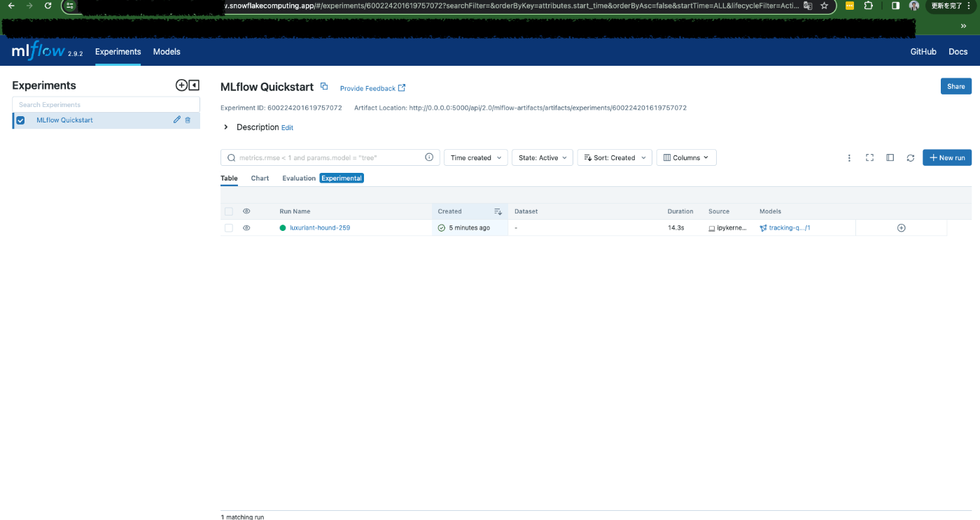Click the Dataset column header

pyautogui.click(x=526, y=211)
